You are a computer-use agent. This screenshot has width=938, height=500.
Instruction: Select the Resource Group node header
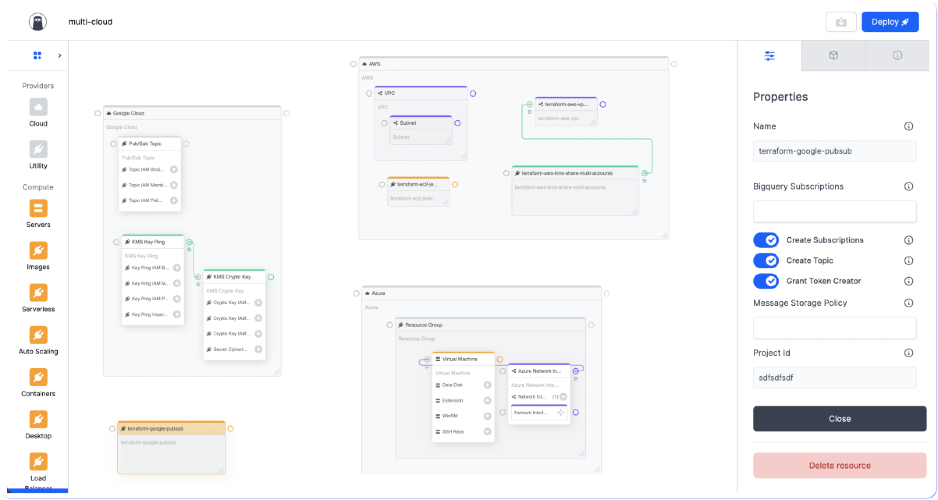tap(490, 325)
